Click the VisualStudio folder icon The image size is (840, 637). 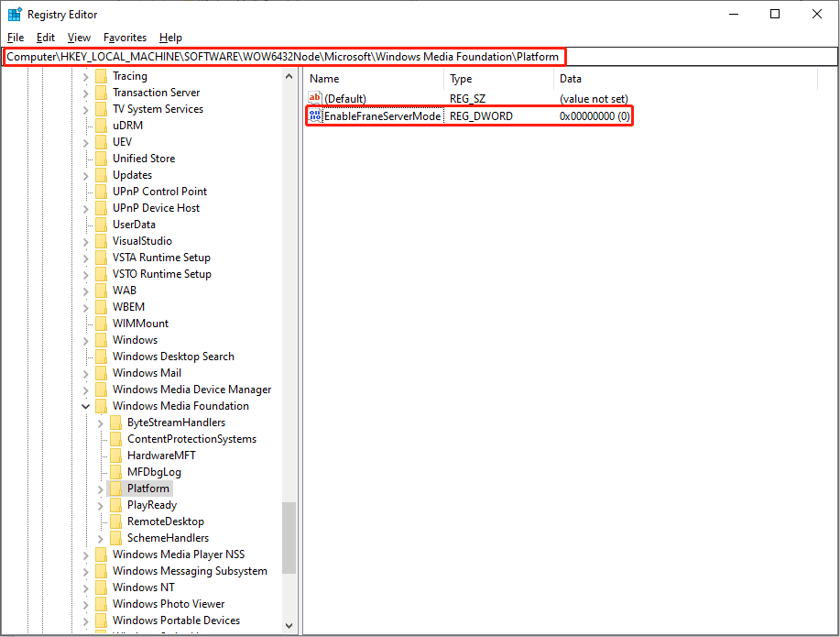[x=101, y=241]
